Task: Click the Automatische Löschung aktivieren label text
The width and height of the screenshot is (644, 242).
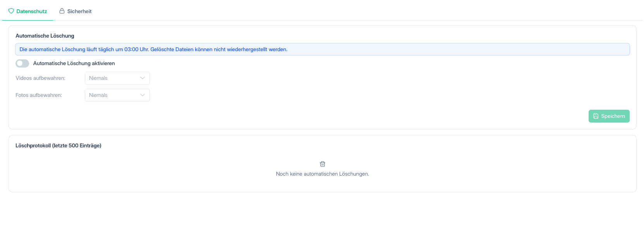Action: [74, 63]
